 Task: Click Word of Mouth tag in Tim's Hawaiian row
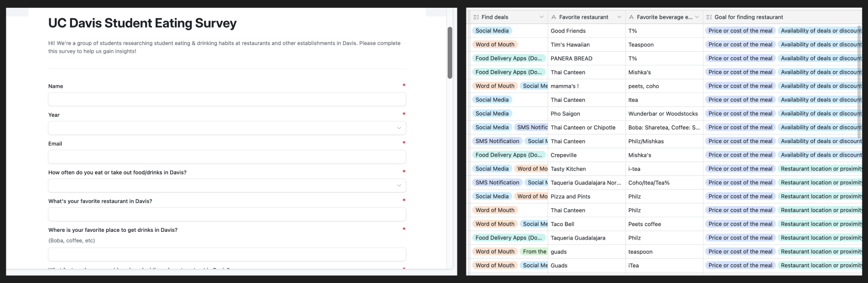coord(495,44)
